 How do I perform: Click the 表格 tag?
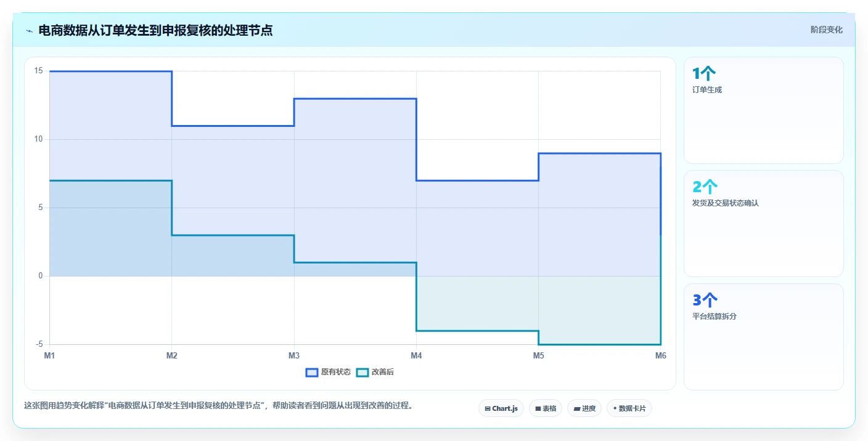pos(546,408)
